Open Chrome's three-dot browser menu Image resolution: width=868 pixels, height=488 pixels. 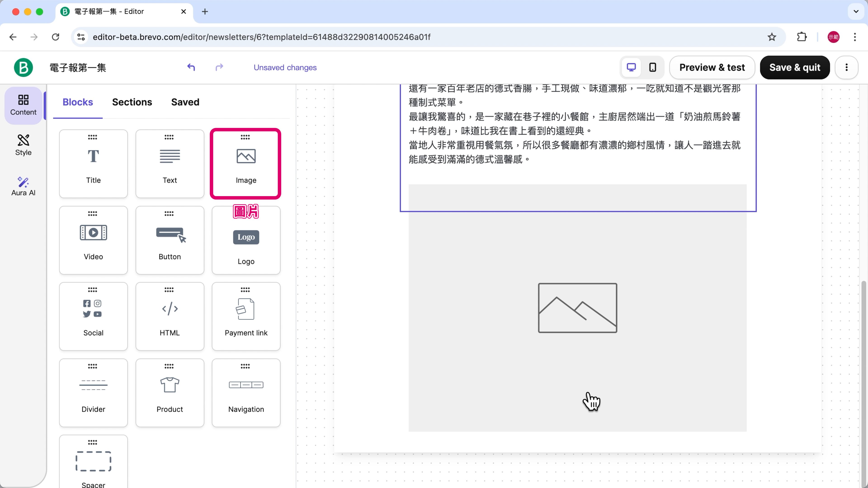(x=854, y=37)
